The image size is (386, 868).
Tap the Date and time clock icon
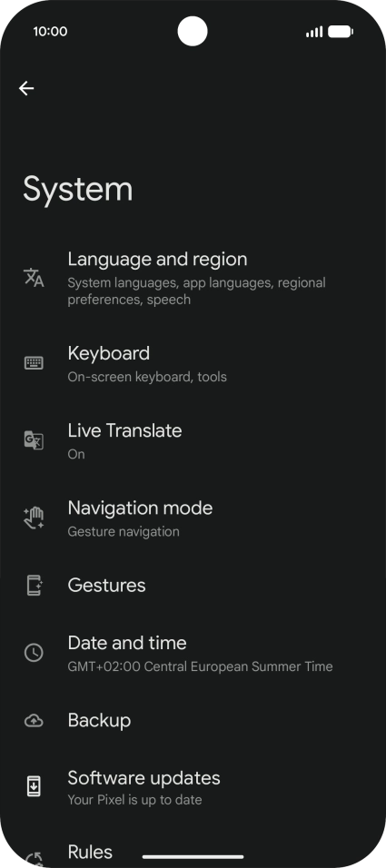pyautogui.click(x=34, y=653)
